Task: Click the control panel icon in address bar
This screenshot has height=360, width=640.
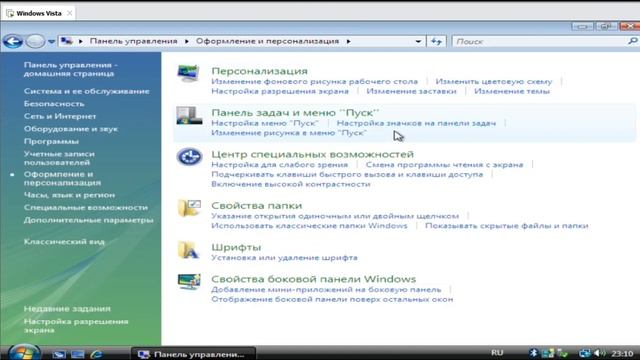Action: point(67,41)
